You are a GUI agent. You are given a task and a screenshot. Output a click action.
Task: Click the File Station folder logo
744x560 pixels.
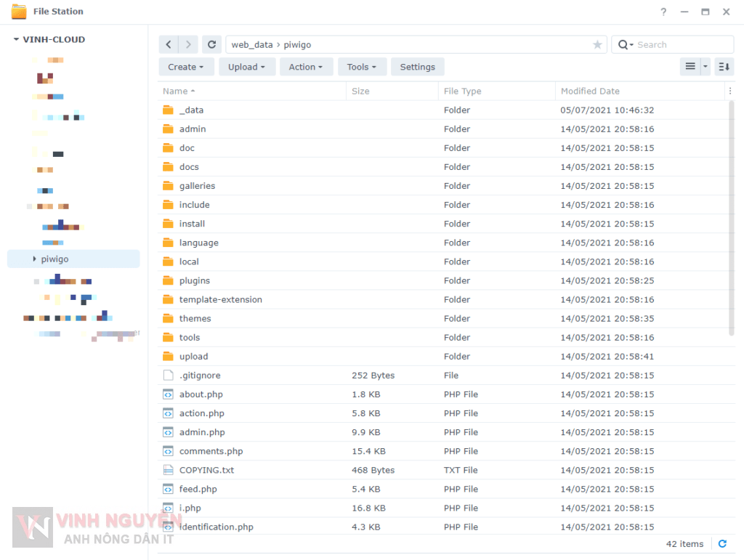pos(20,11)
